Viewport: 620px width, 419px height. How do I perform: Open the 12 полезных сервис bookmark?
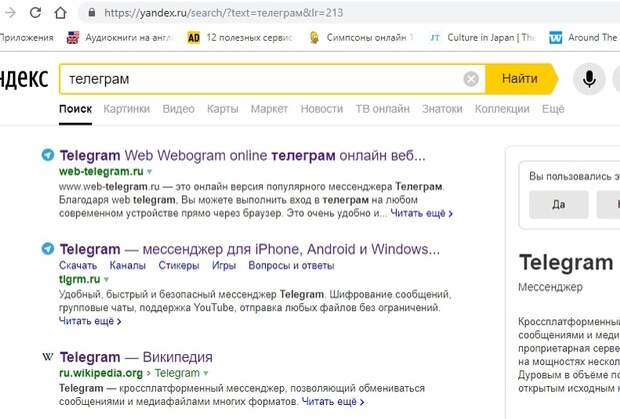point(250,38)
